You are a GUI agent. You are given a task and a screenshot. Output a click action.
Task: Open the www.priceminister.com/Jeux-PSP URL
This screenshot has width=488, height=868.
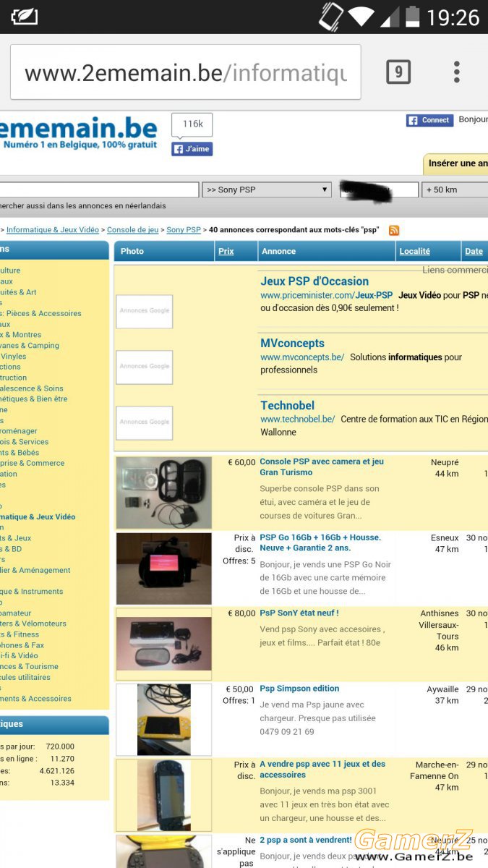(326, 296)
